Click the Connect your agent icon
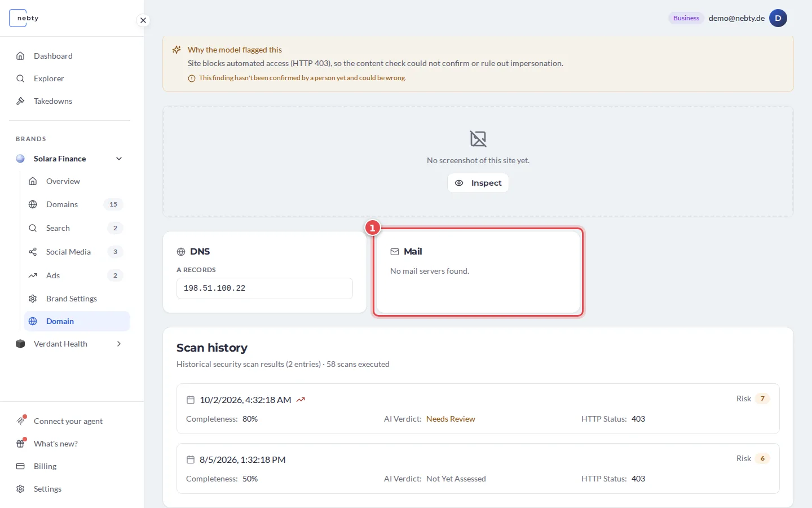Screen dimensions: 812x508 20,421
